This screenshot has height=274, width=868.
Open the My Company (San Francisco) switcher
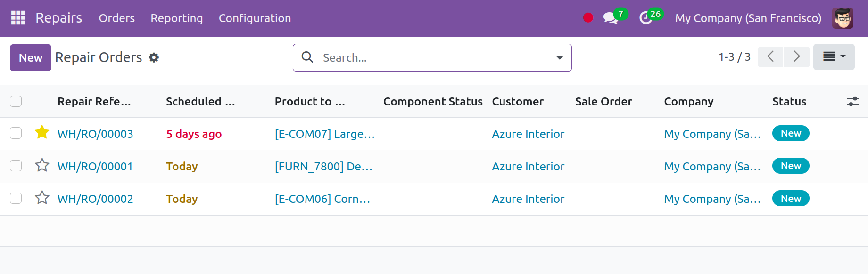[748, 18]
